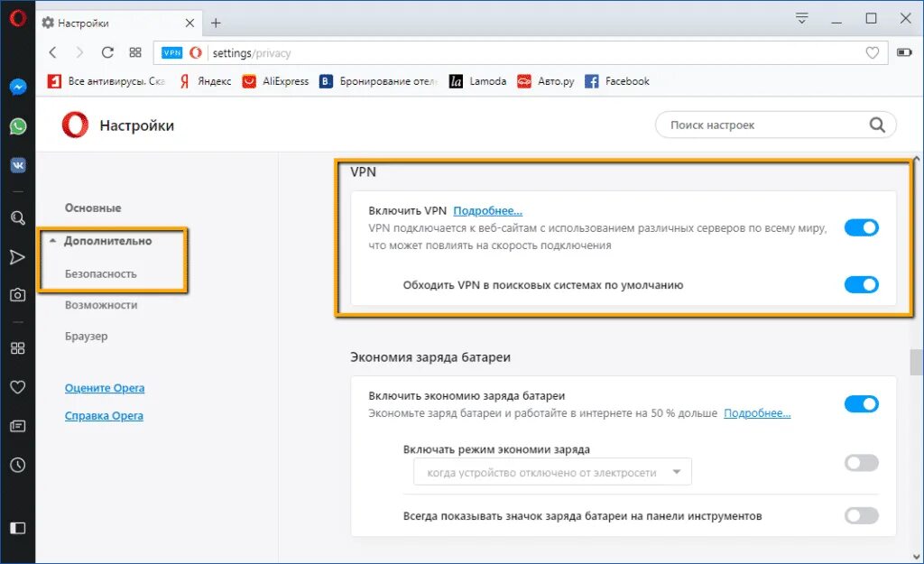Screen dimensions: 924x564
Task: Open Авто.ру bookmark
Action: [x=546, y=81]
